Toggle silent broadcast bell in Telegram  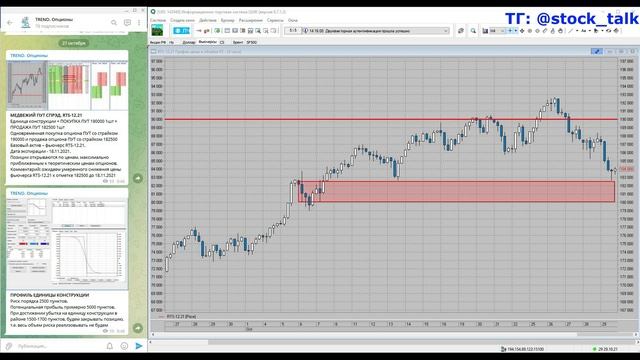[110, 346]
